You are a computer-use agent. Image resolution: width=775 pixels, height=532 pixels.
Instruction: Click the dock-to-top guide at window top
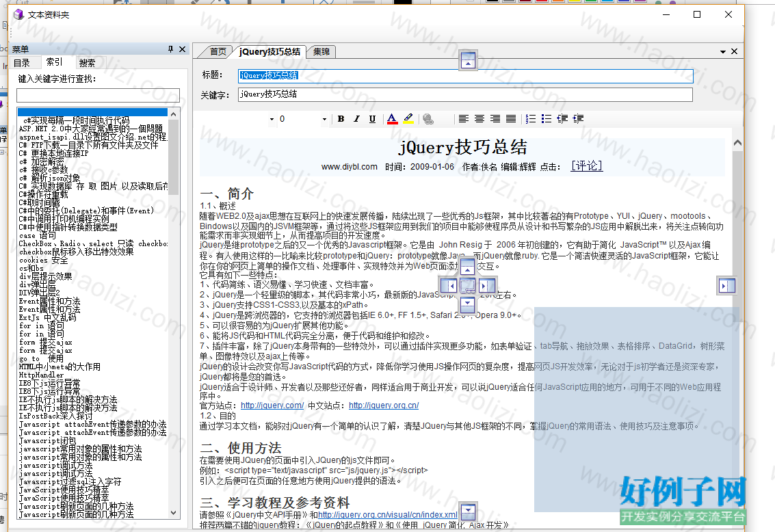[x=468, y=60]
